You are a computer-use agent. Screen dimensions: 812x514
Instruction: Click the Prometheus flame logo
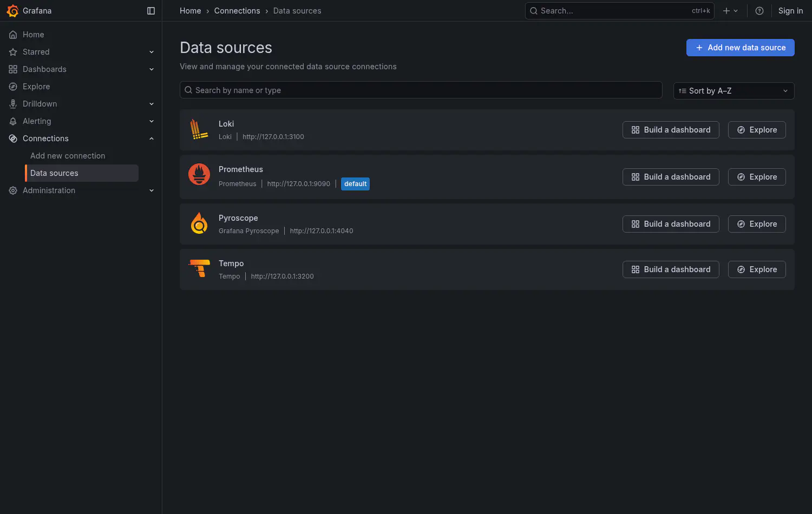199,174
